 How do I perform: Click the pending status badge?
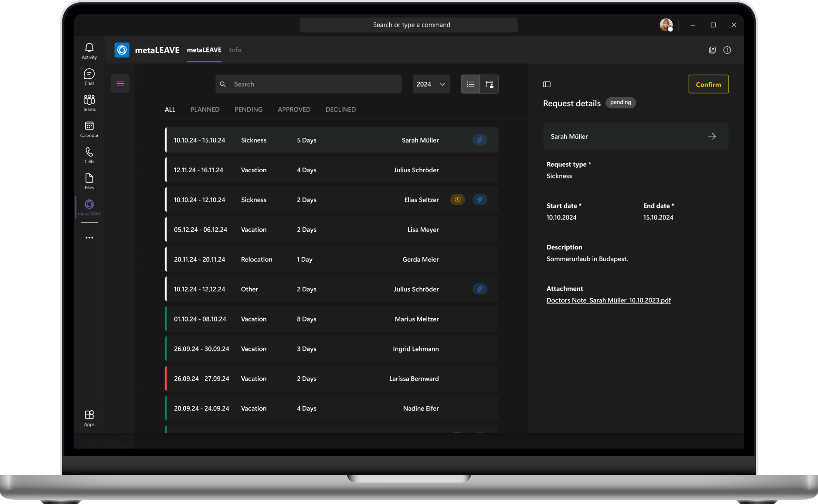[620, 103]
